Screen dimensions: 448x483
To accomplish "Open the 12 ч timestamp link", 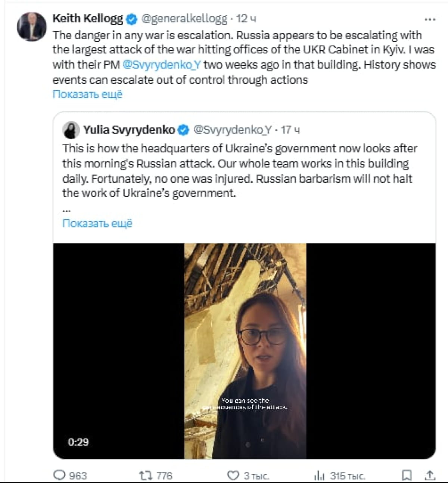I will pos(246,18).
